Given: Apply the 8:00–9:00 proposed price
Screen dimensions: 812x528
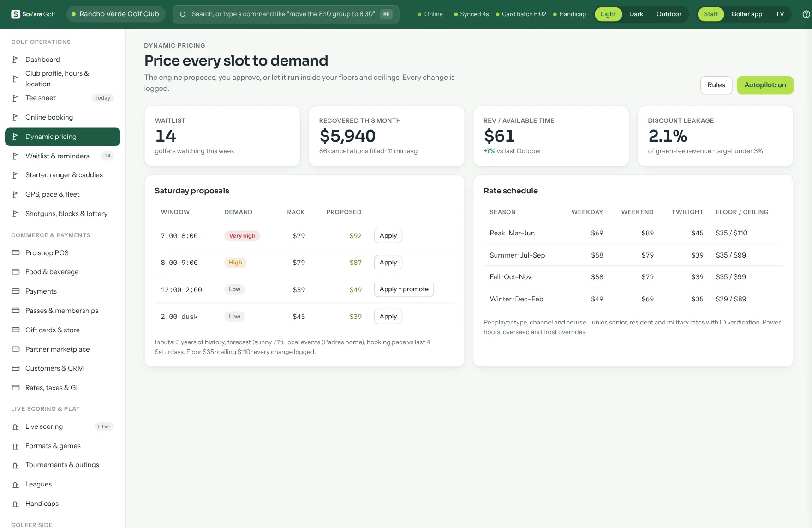Looking at the screenshot, I should tap(388, 263).
